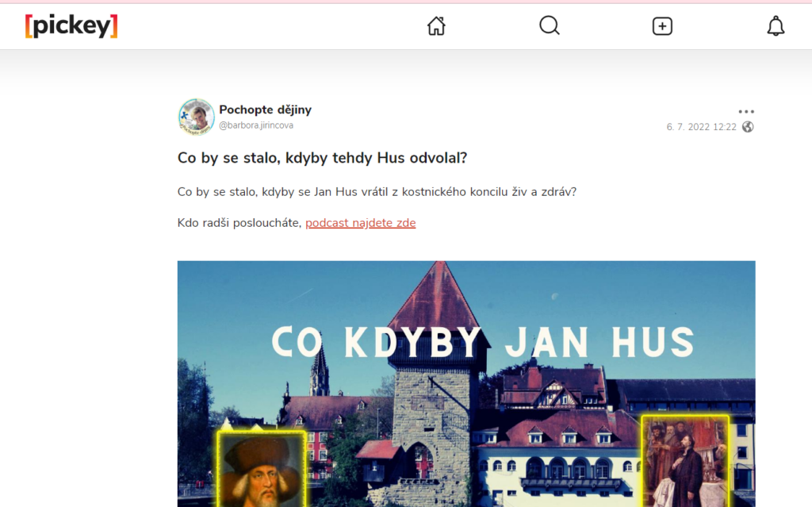Click the portrait with fur hat thumbnail
The width and height of the screenshot is (812, 507).
(262, 469)
